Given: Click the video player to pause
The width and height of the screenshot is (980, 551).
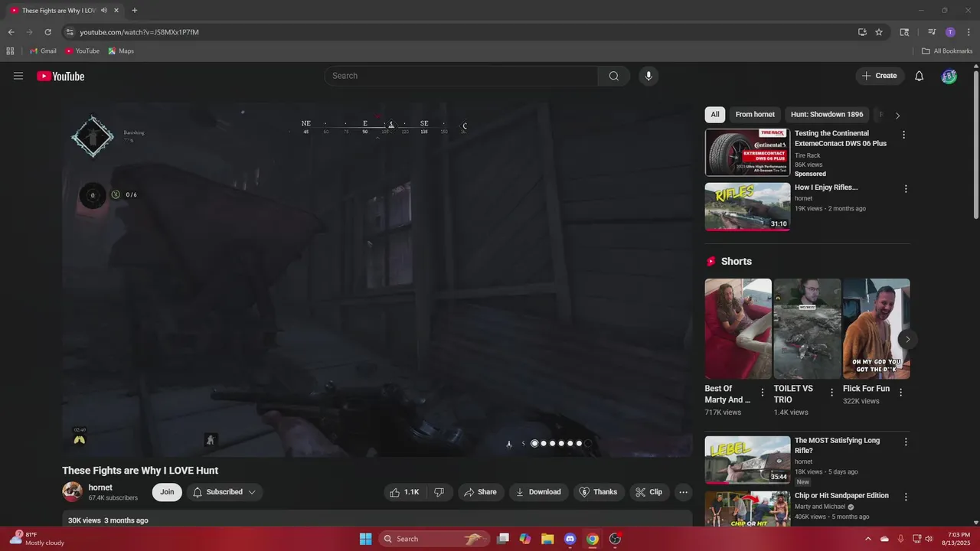Looking at the screenshot, I should (x=377, y=280).
